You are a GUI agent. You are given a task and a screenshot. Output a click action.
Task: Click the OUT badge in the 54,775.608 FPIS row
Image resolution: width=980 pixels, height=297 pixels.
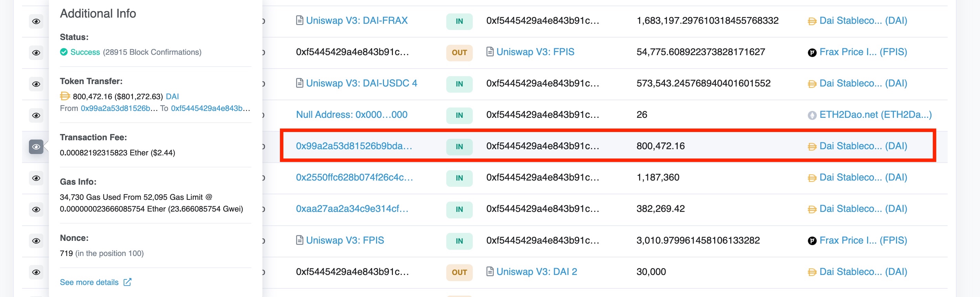(x=459, y=53)
